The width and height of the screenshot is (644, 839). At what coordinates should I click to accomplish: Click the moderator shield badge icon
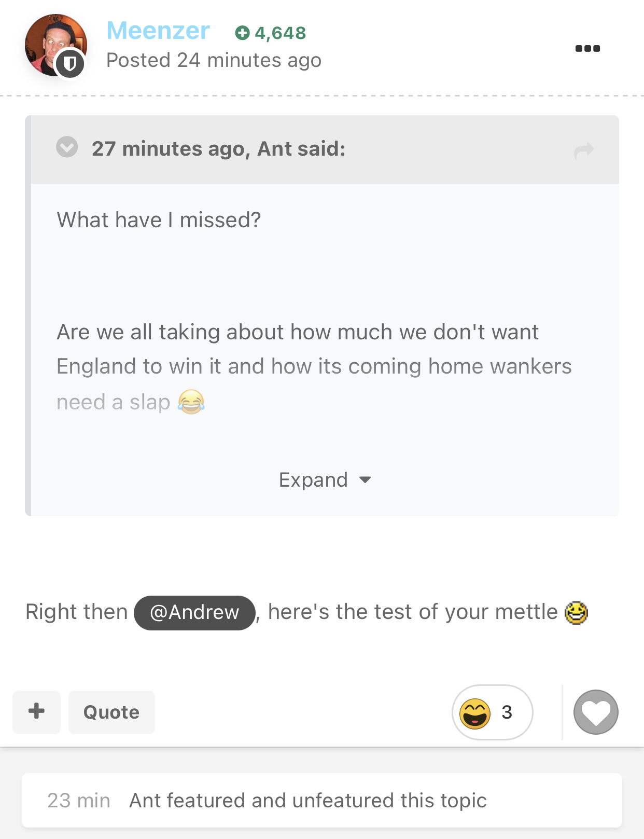click(70, 64)
